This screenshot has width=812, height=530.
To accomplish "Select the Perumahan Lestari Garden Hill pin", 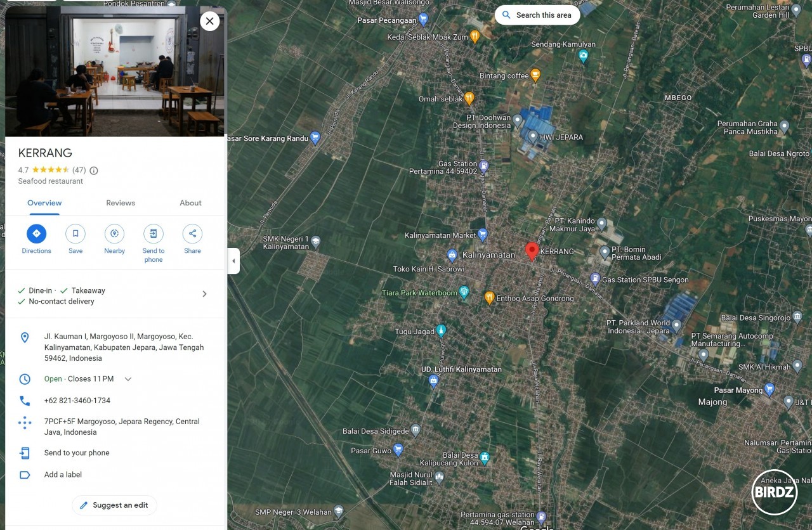I will point(795,11).
